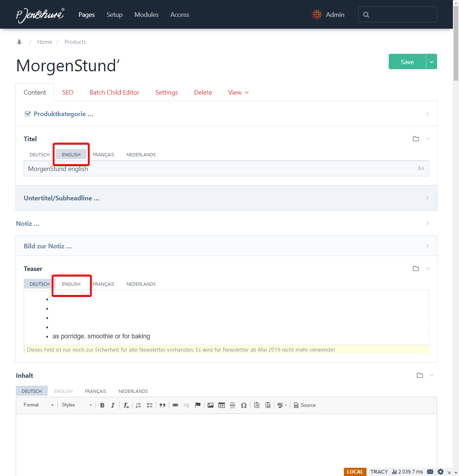Open the Save button dropdown arrow
459x476 pixels.
[x=432, y=62]
